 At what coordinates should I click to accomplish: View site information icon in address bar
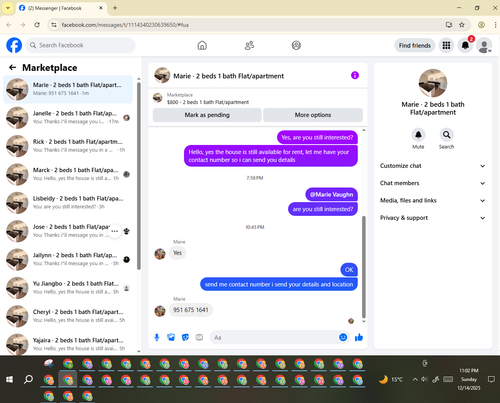pyautogui.click(x=54, y=25)
